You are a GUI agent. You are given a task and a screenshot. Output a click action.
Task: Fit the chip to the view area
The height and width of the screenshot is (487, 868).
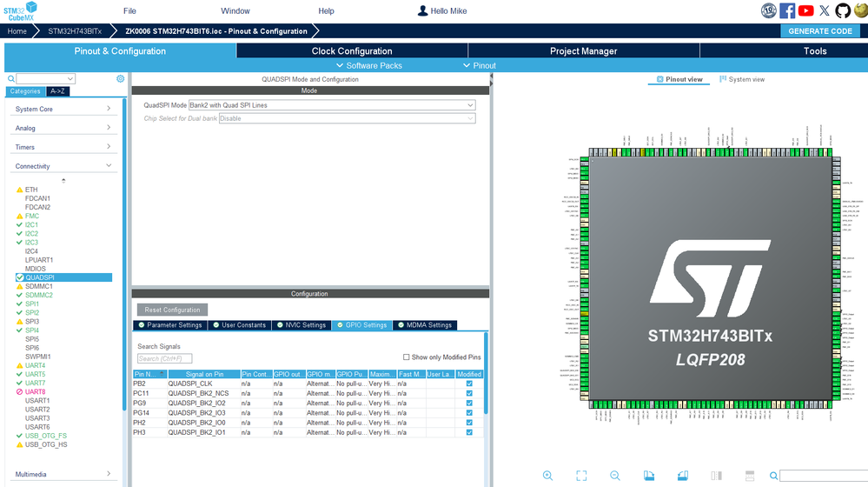click(581, 476)
